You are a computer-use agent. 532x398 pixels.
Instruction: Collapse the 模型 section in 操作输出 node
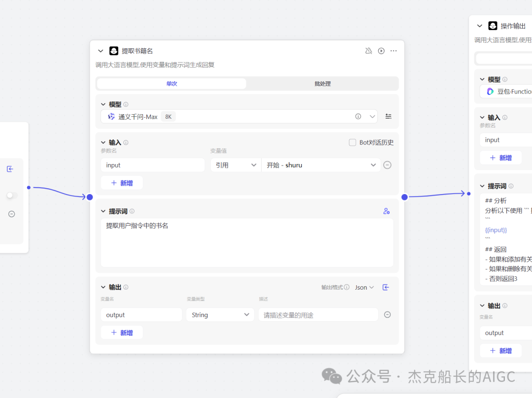coord(482,79)
